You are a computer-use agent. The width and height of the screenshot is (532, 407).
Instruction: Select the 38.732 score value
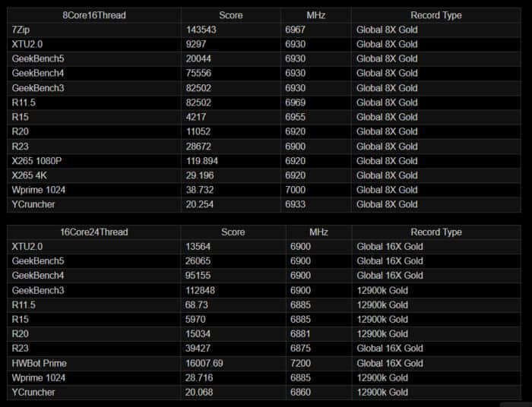tap(199, 190)
